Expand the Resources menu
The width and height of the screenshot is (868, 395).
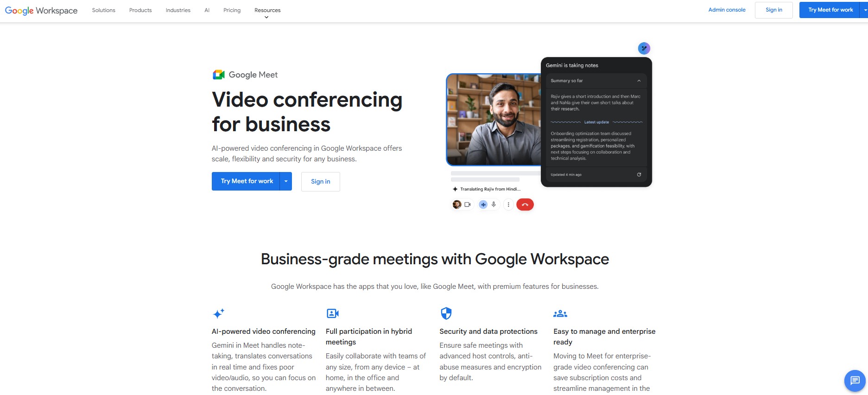tap(267, 10)
